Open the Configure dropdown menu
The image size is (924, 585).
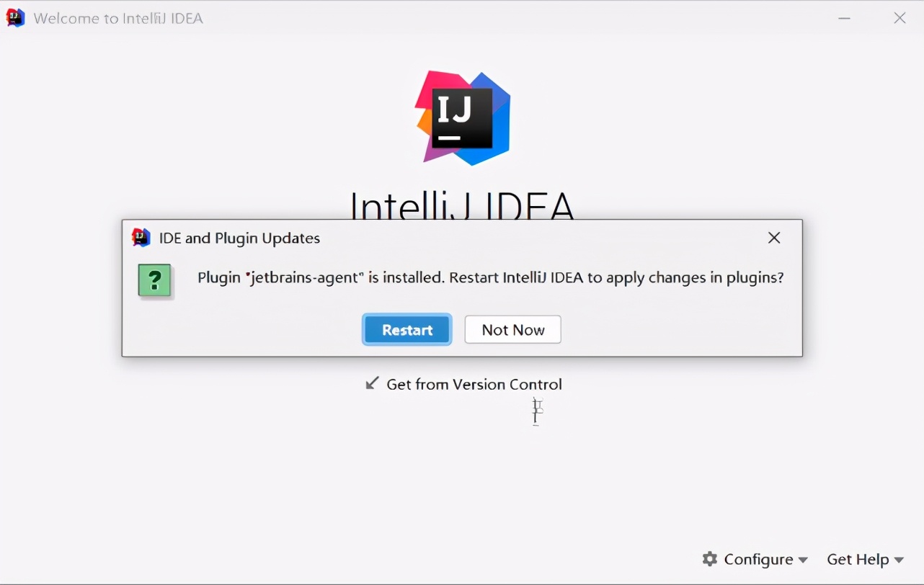pyautogui.click(x=755, y=559)
